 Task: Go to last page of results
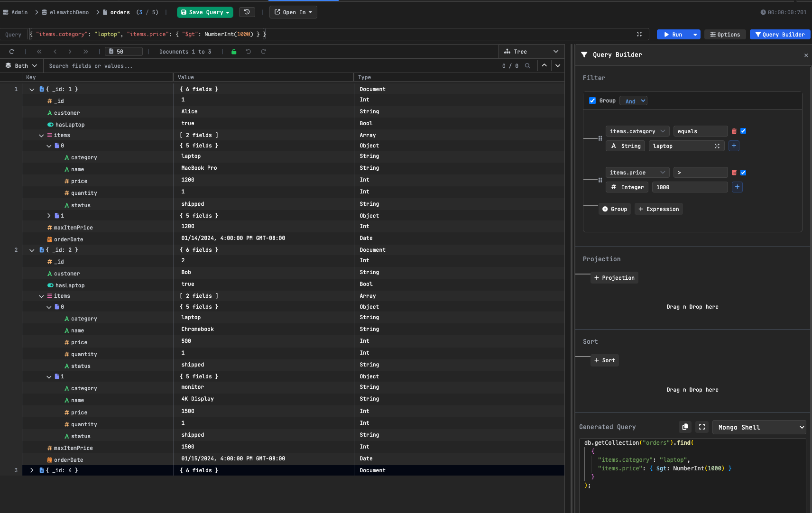click(86, 52)
